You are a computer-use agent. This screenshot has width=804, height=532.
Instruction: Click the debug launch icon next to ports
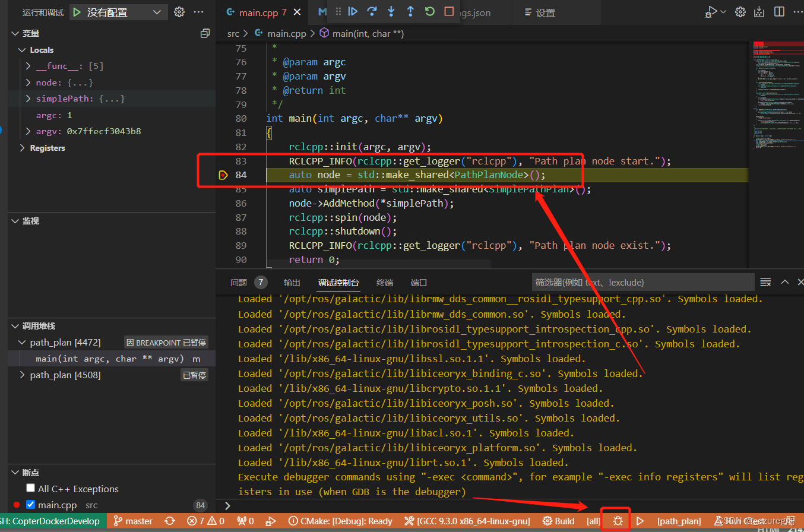[271, 521]
